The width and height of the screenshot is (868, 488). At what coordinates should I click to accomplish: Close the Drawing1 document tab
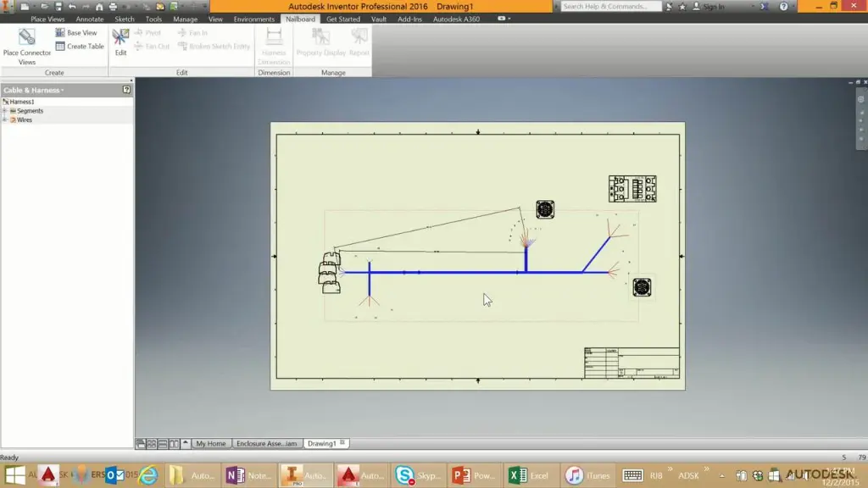click(342, 442)
